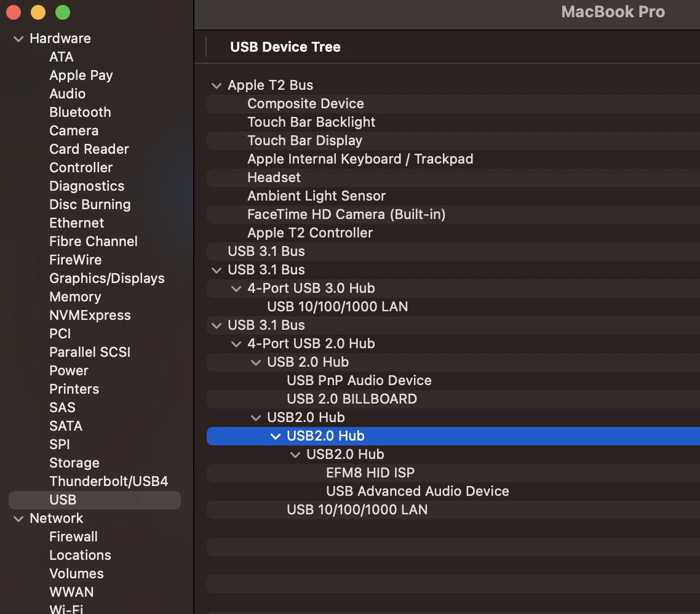Select WWAN under Network
700x614 pixels.
point(71,592)
